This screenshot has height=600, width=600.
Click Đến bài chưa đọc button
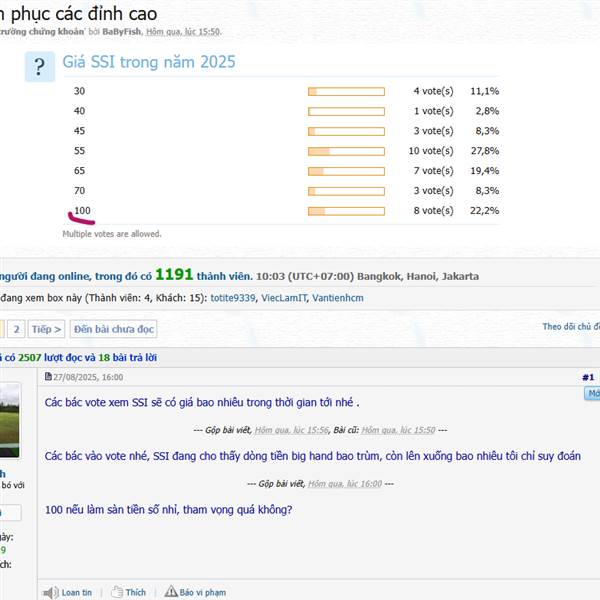click(114, 329)
